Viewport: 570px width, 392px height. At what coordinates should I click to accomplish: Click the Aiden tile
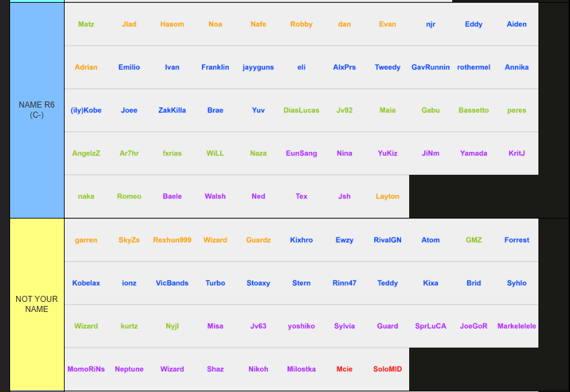point(517,24)
